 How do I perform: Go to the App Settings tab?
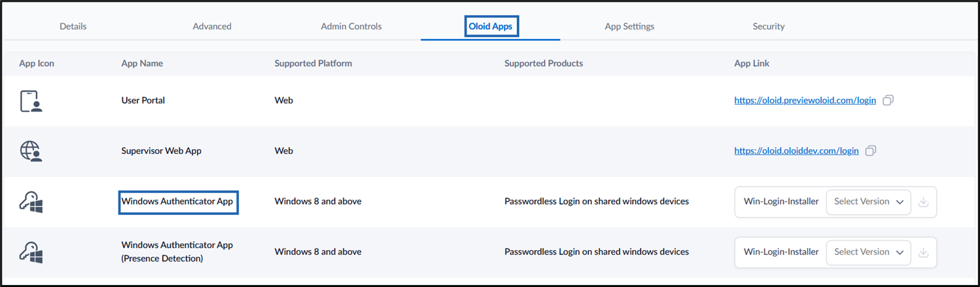[x=629, y=26]
